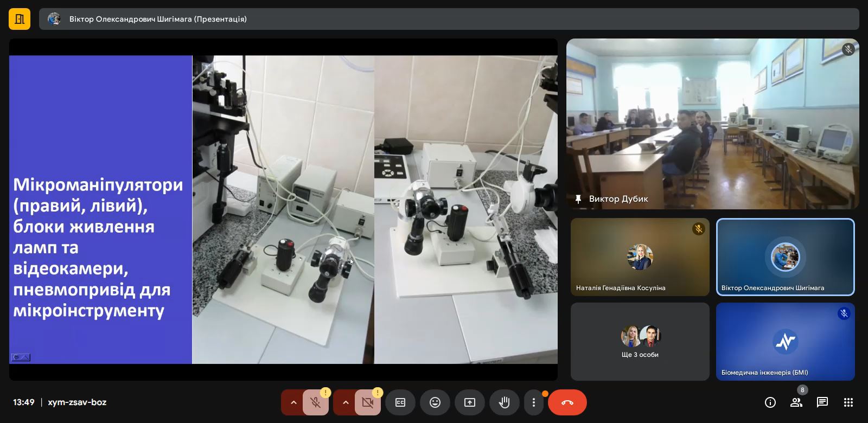The width and height of the screenshot is (868, 423).
Task: Select the Віктор Олександрович Шигімага participant tile
Action: click(786, 257)
